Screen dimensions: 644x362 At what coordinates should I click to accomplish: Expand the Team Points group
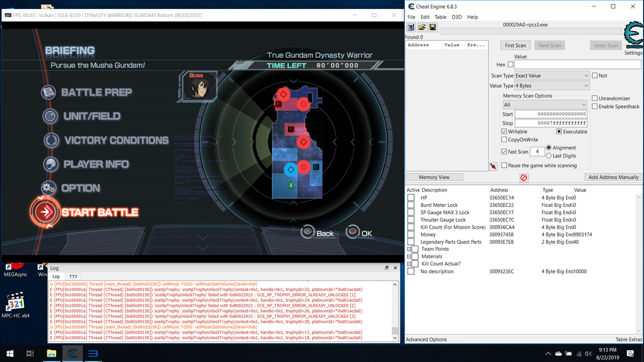[409, 249]
